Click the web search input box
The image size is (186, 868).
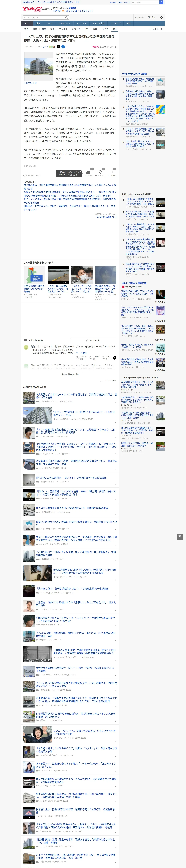(145, 2)
